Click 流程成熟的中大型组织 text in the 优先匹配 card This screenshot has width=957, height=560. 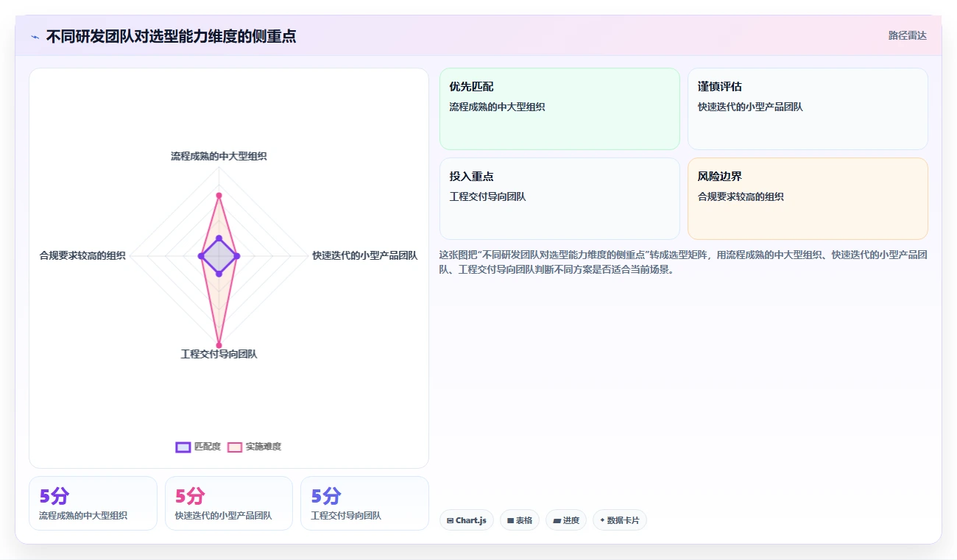click(x=497, y=107)
